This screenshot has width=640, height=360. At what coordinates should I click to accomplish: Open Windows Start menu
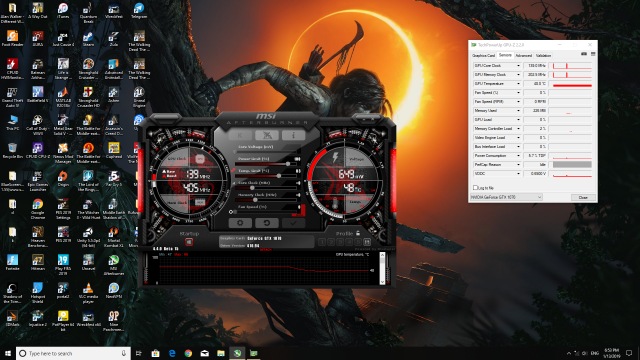8,353
